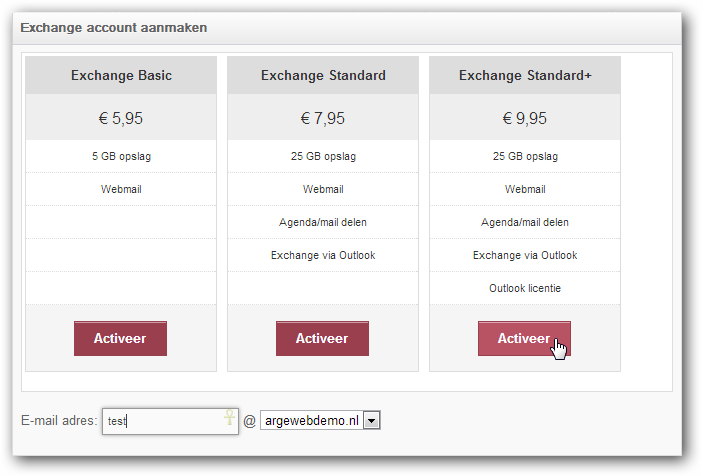Activate the Exchange Standard plan
Viewport: 702px width, 476px height.
coord(322,339)
